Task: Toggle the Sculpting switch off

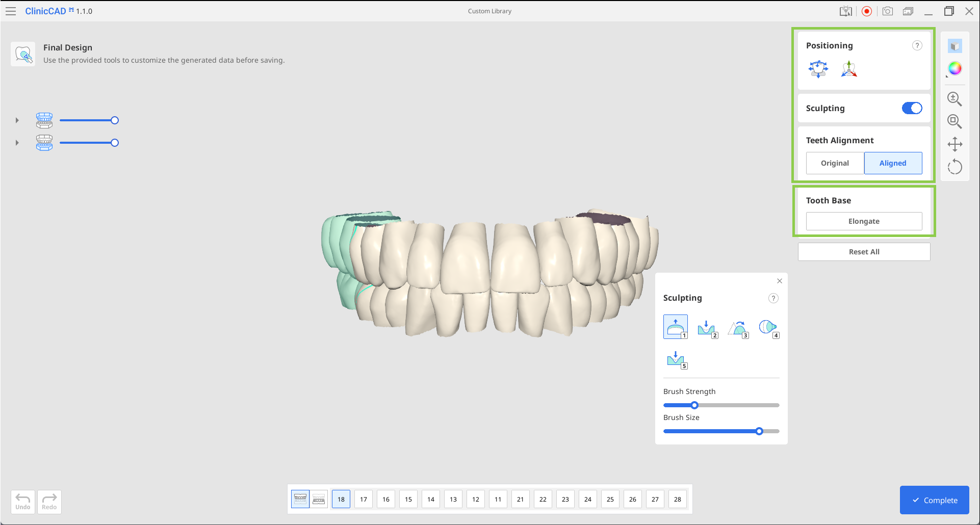Action: coord(912,108)
